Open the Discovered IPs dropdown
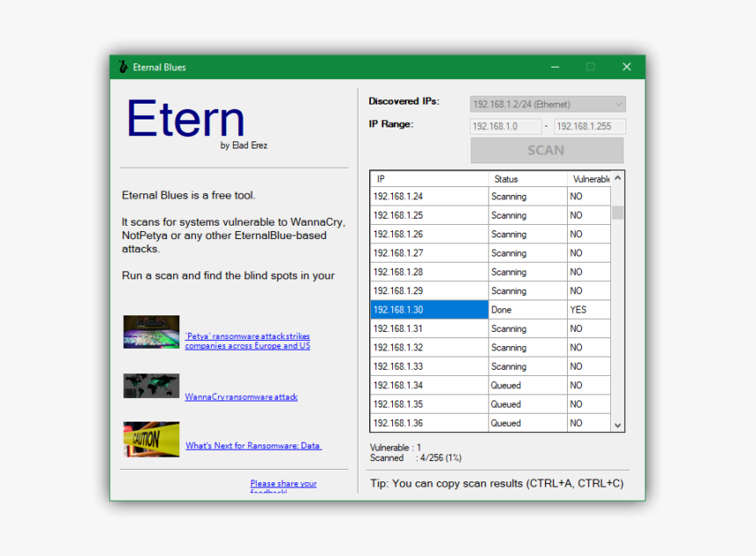 (x=548, y=104)
